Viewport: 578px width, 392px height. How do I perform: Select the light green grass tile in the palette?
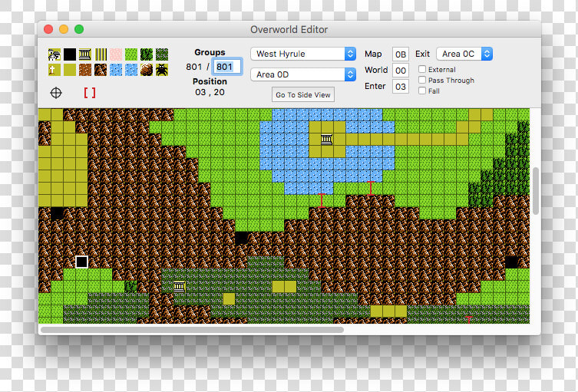click(131, 54)
